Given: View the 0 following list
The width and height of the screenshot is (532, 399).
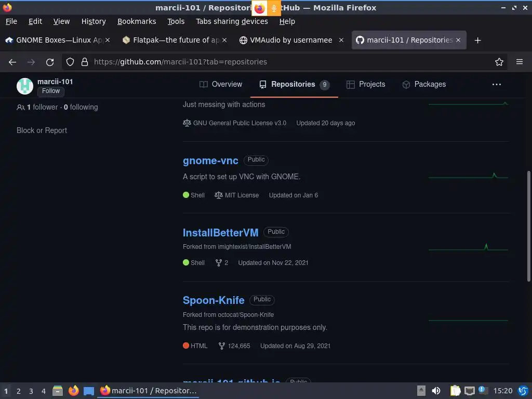Looking at the screenshot, I should 81,107.
